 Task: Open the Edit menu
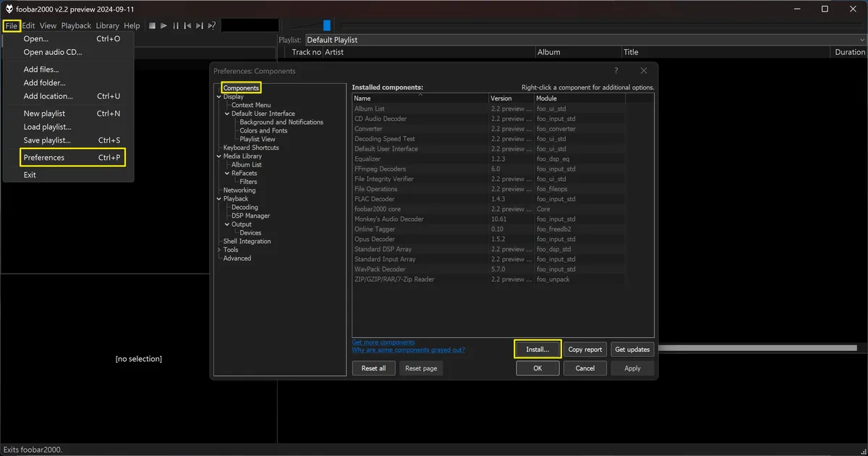(28, 25)
